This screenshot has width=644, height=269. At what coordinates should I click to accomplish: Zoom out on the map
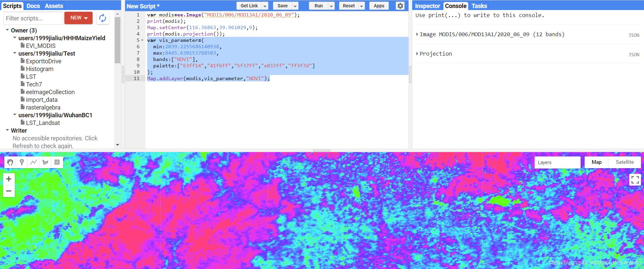coord(9,191)
